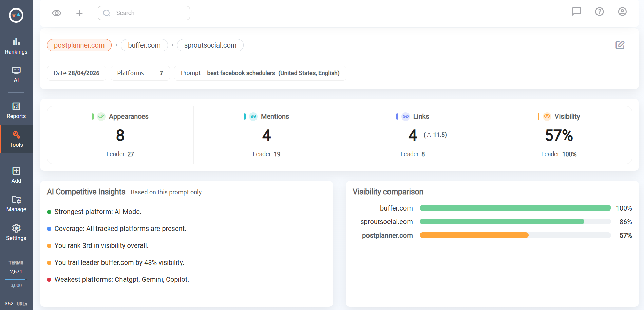
Task: Click the postplanner.com visibility bar
Action: (x=515, y=235)
